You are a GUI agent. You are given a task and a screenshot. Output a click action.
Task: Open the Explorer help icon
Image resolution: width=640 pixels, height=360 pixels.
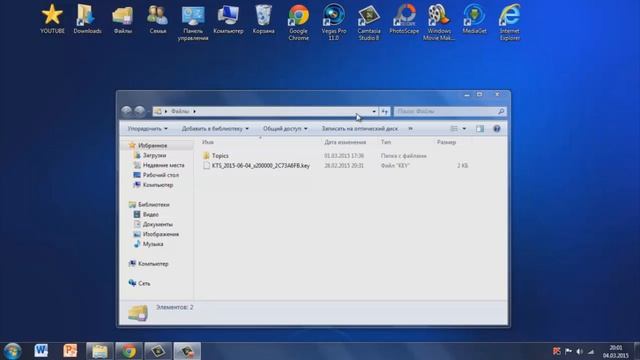tap(497, 129)
